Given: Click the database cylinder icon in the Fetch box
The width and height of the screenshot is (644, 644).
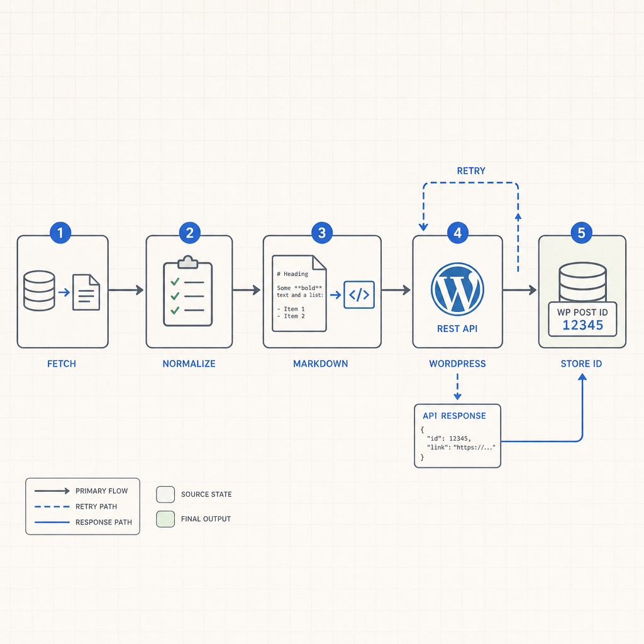Looking at the screenshot, I should coord(39,291).
